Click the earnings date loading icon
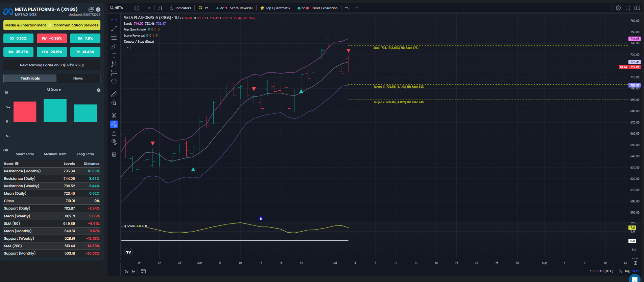This screenshot has height=282, width=644. click(x=82, y=65)
